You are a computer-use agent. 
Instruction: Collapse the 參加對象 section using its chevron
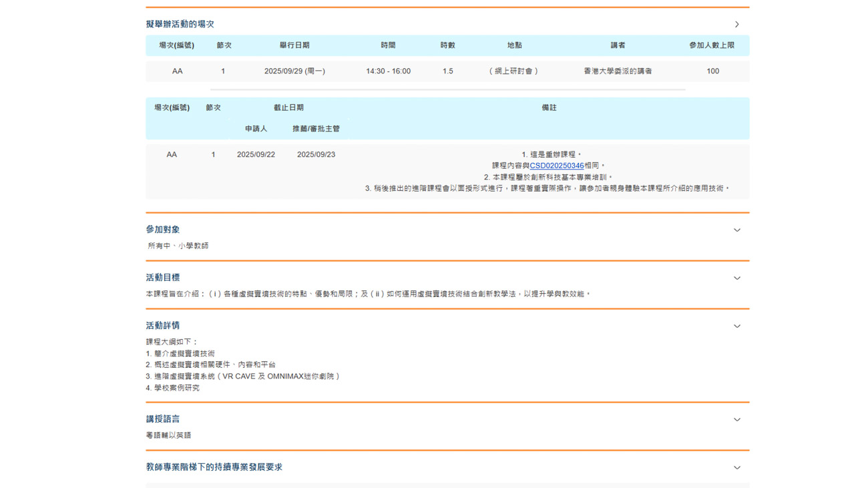click(x=736, y=230)
